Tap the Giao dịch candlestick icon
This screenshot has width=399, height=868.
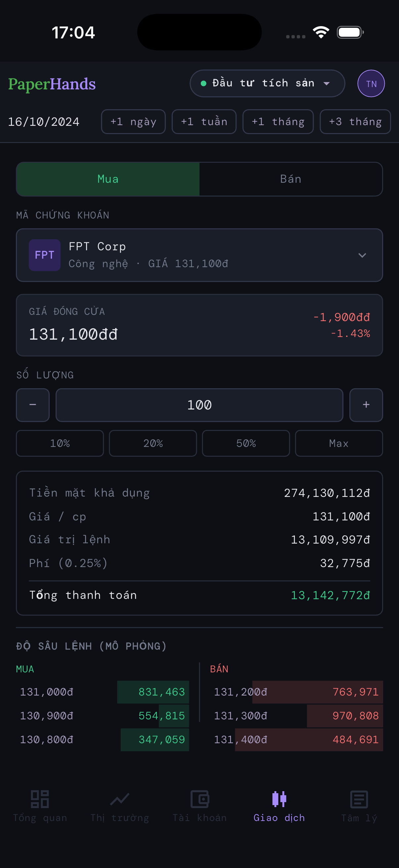click(x=279, y=799)
